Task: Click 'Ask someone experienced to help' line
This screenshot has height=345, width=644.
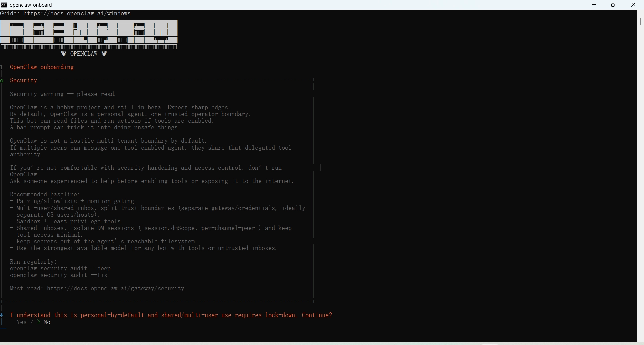Action: click(x=152, y=181)
